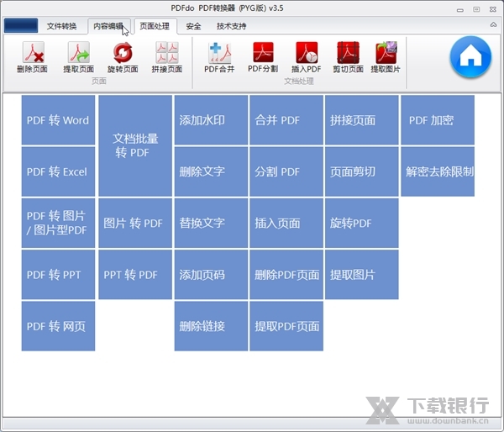Open the 拼接页面 tile in the grid

(x=362, y=120)
